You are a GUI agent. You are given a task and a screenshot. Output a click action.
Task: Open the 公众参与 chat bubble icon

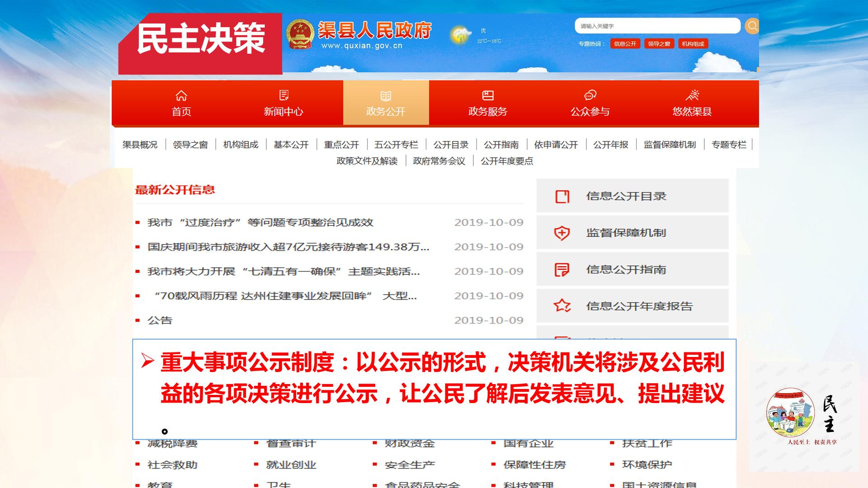coord(590,95)
